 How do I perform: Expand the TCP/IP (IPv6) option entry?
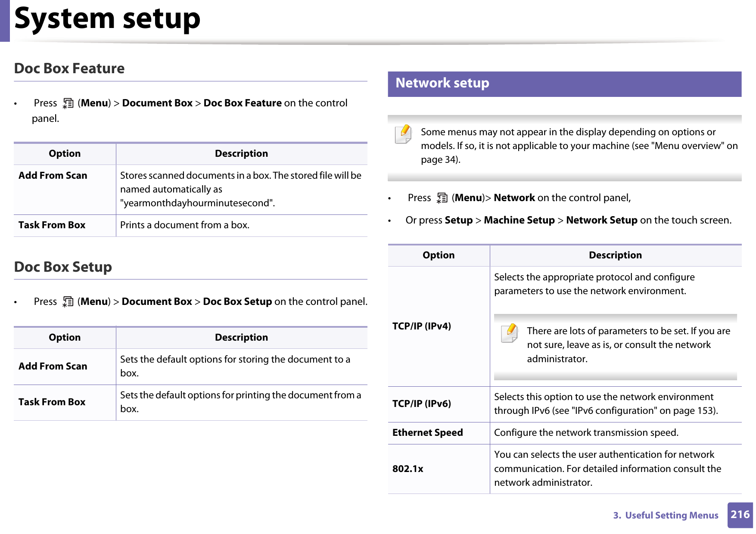pyautogui.click(x=422, y=404)
